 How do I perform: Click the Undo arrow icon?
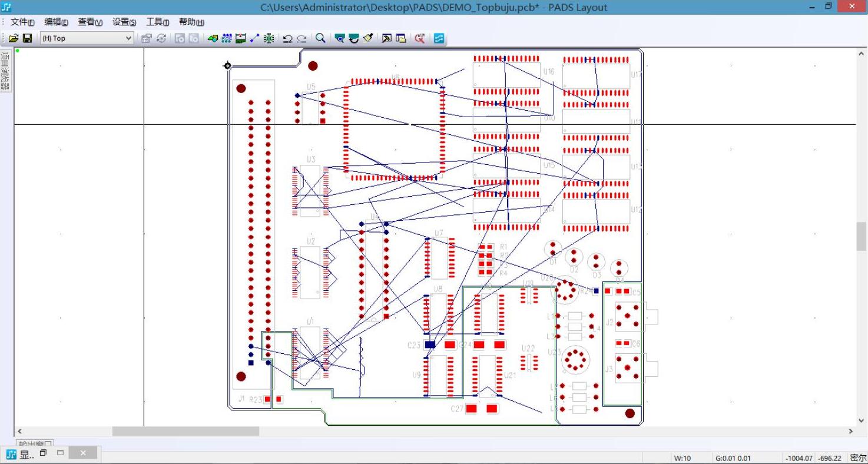[288, 38]
